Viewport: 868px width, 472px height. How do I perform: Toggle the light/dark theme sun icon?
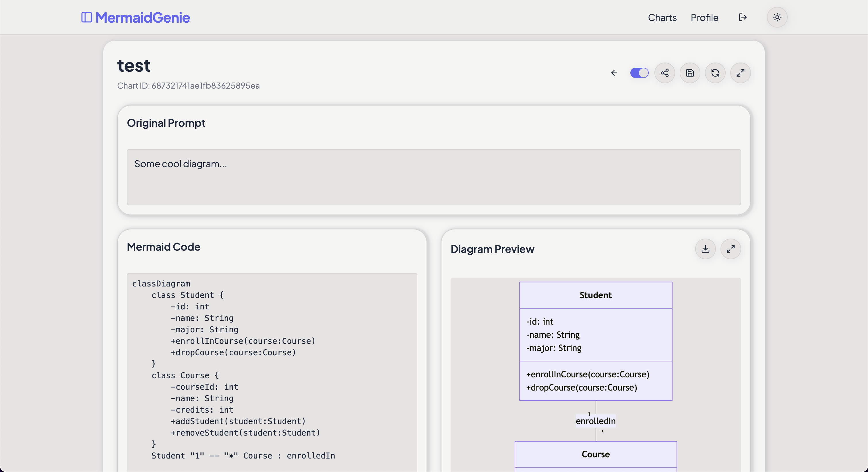coord(777,17)
